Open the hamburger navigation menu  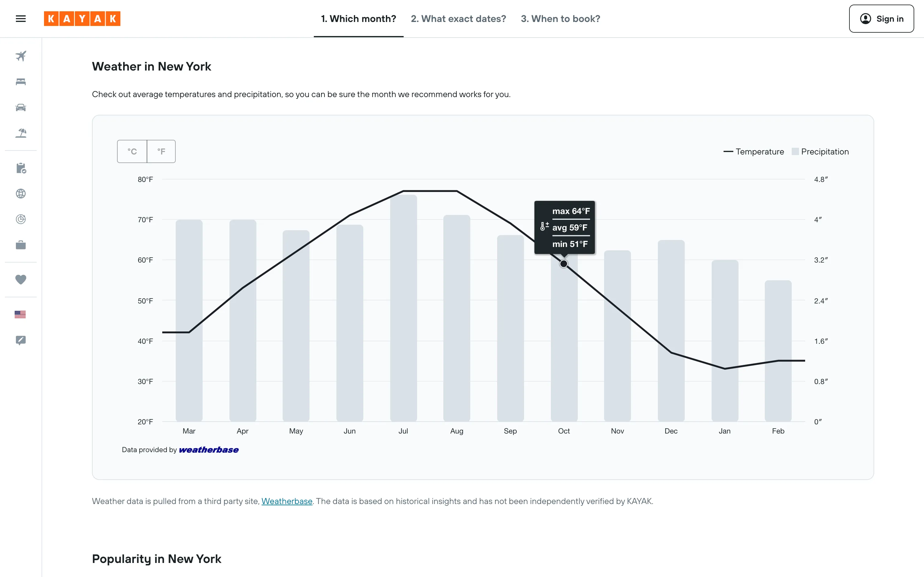pos(20,19)
